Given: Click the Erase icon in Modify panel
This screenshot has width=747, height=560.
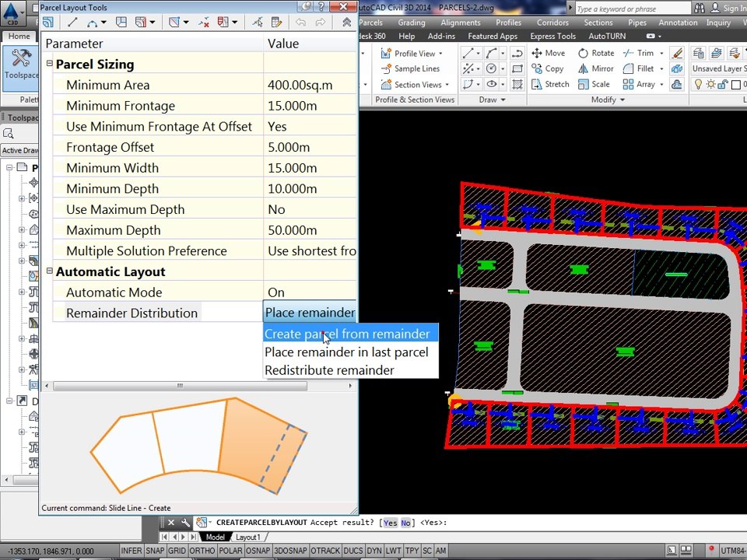Looking at the screenshot, I should pyautogui.click(x=677, y=53).
